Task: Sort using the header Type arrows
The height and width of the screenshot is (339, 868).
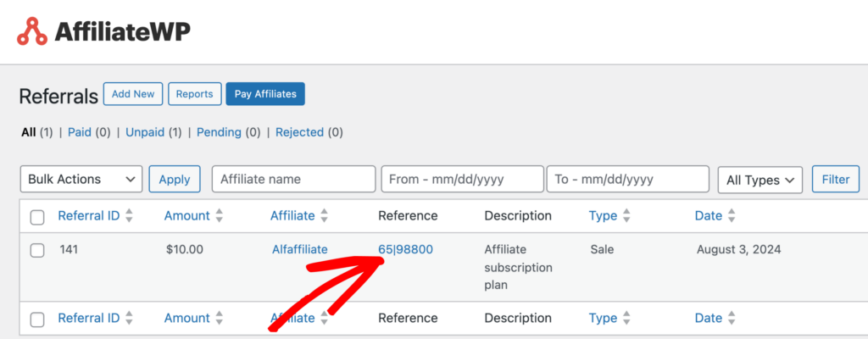Action: click(626, 216)
